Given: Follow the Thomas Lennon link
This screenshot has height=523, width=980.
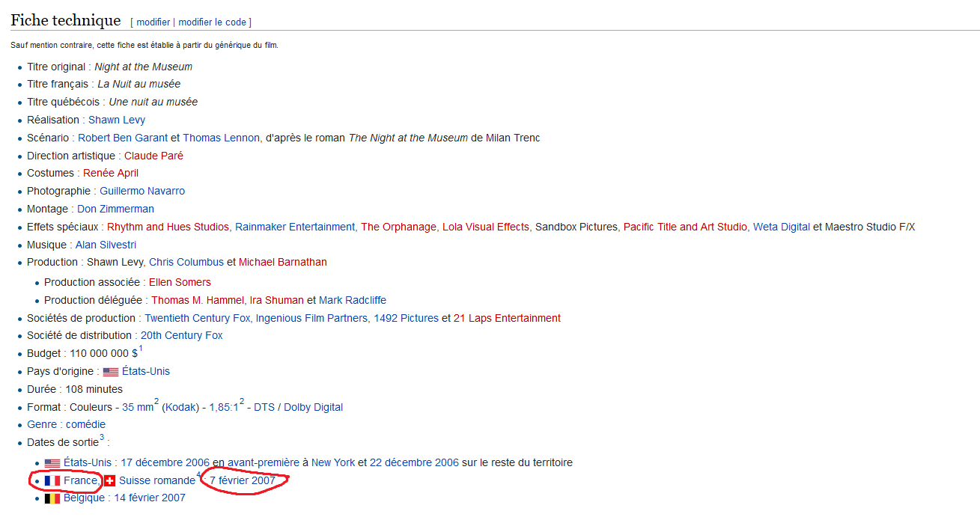Looking at the screenshot, I should 221,138.
